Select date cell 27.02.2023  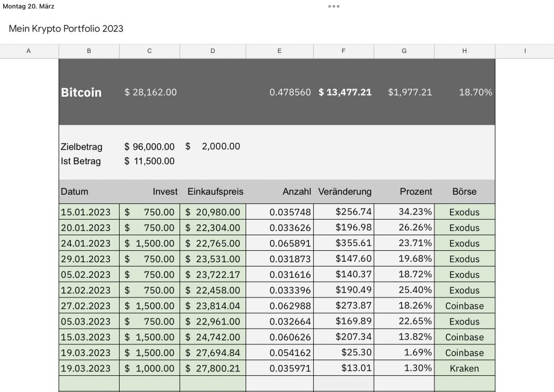pos(89,305)
